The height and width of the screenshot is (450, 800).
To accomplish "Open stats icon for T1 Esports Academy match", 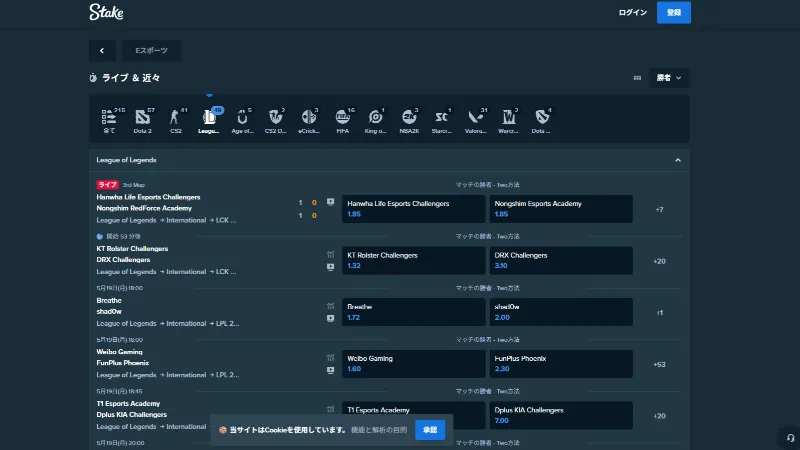I will pyautogui.click(x=331, y=409).
